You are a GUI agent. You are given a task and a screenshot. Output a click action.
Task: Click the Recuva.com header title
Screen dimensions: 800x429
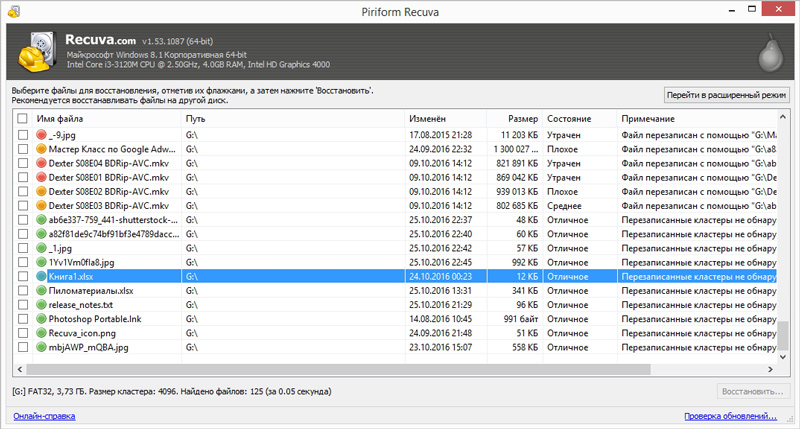click(101, 40)
